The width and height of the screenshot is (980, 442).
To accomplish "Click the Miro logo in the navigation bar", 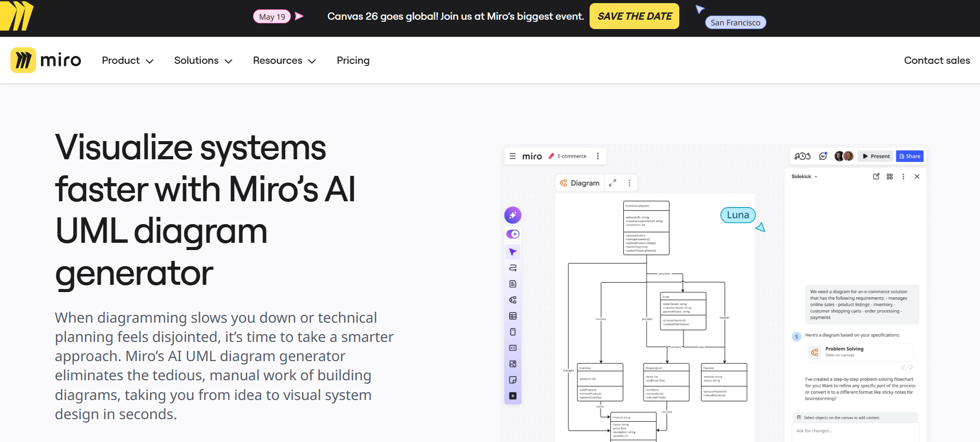I will 46,60.
